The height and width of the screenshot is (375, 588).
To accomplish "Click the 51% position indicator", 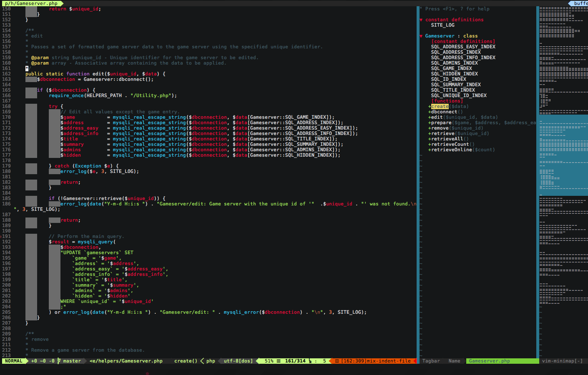I will pos(269,361).
